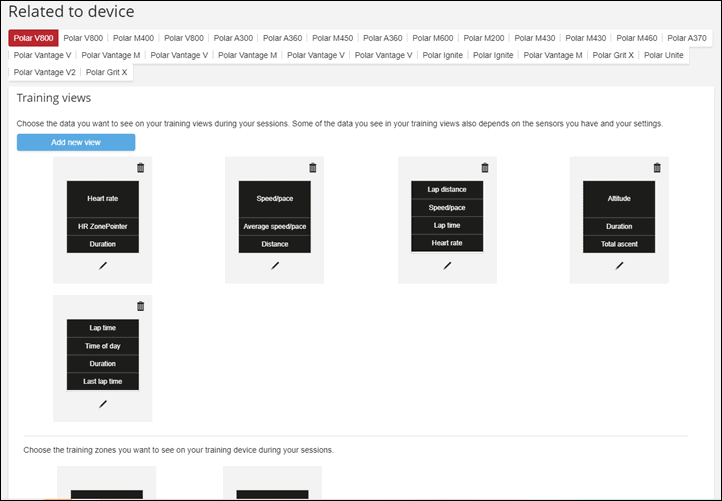Switch to the Polar M200 tab

click(x=483, y=38)
